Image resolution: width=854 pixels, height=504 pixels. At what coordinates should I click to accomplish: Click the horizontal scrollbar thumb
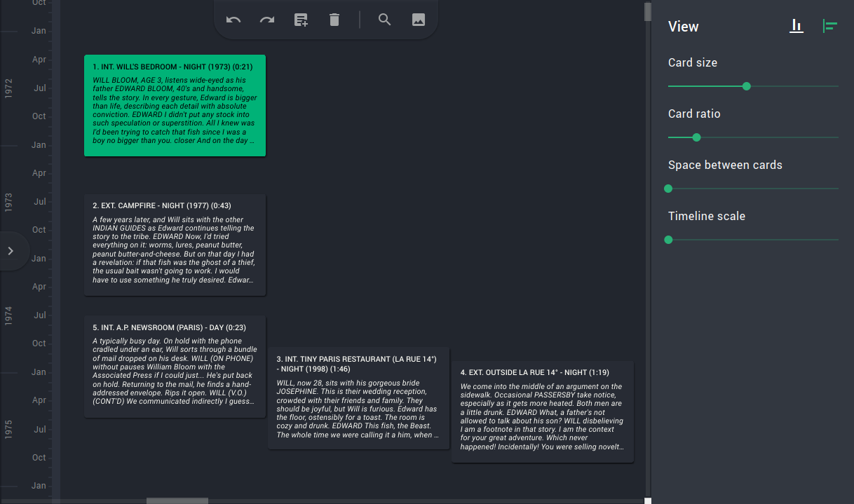coord(177,500)
